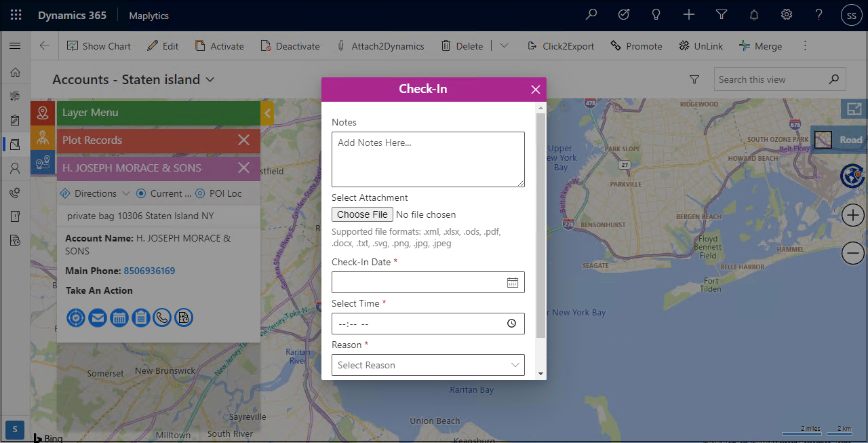Open the notifications bell

tap(754, 15)
